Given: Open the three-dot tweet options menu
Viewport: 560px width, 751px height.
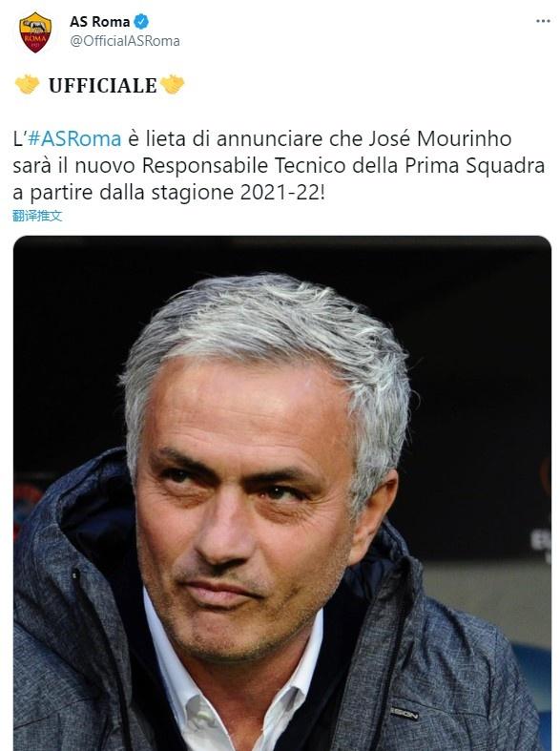Looking at the screenshot, I should 543,21.
